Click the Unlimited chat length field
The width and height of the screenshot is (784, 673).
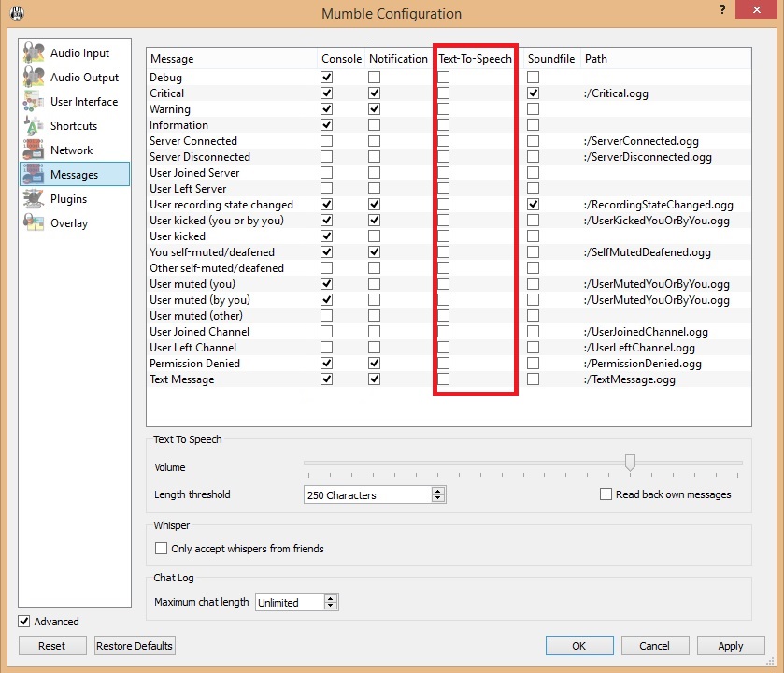(x=290, y=603)
